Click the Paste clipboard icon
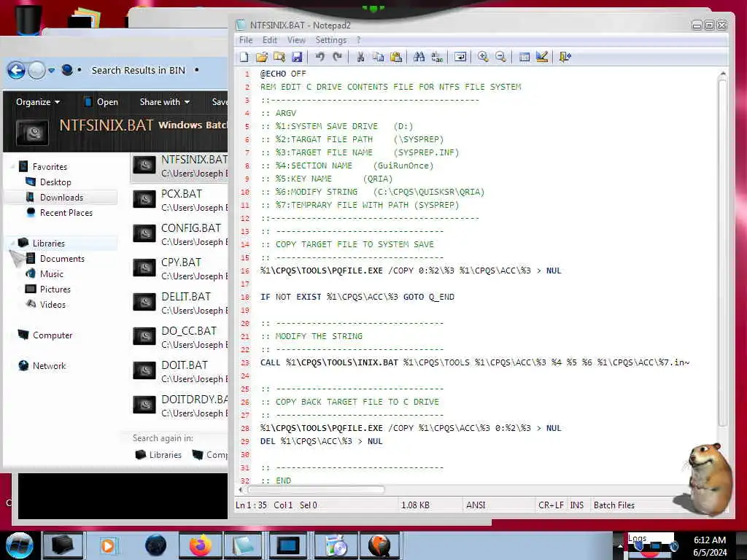The width and height of the screenshot is (747, 560). 396,57
